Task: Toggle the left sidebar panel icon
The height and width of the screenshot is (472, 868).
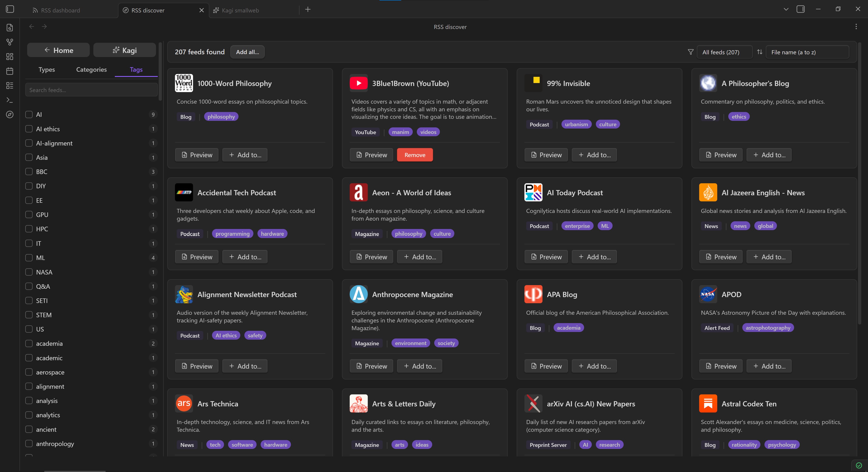Action: (x=10, y=10)
